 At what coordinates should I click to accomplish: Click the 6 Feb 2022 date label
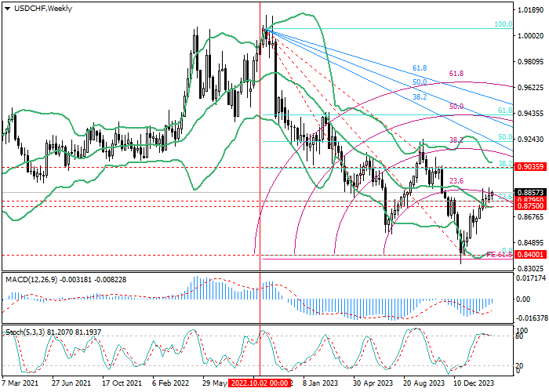[170, 383]
